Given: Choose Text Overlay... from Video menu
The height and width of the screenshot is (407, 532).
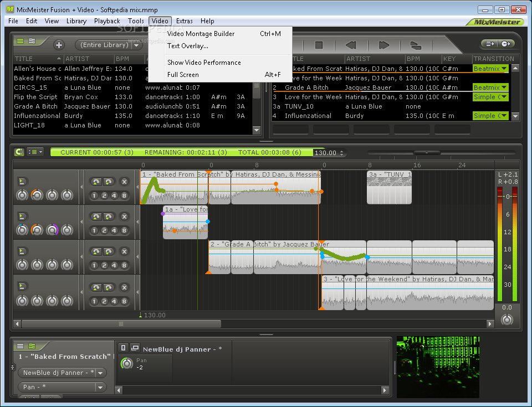Looking at the screenshot, I should tap(220, 46).
